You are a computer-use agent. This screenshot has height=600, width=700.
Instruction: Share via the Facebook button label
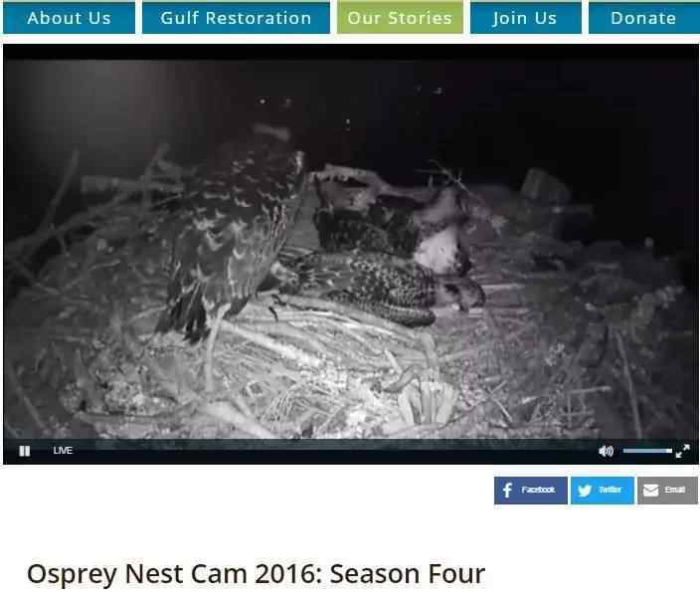pyautogui.click(x=538, y=490)
